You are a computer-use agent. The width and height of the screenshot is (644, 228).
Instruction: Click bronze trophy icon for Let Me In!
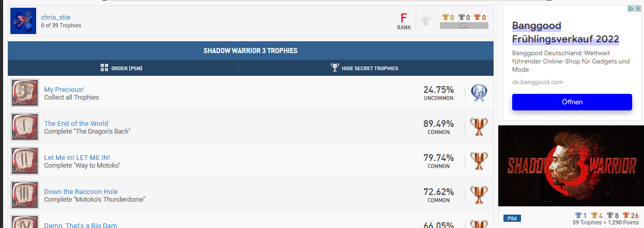(x=479, y=161)
